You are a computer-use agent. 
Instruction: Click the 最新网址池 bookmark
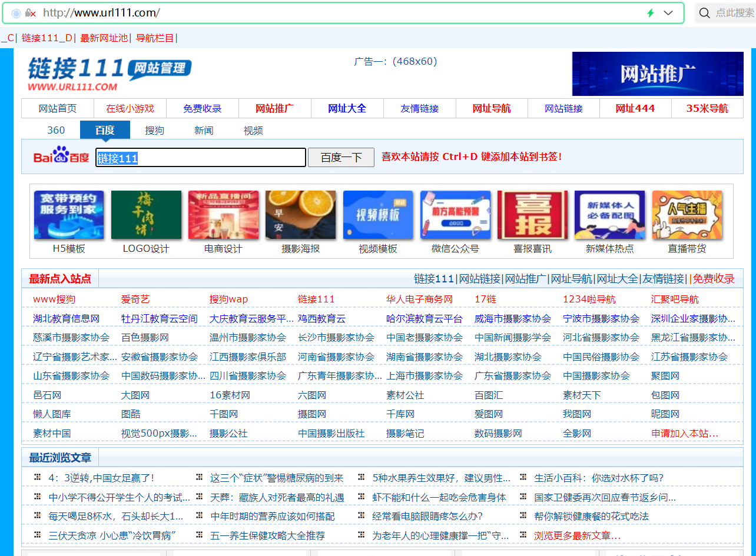pyautogui.click(x=104, y=38)
